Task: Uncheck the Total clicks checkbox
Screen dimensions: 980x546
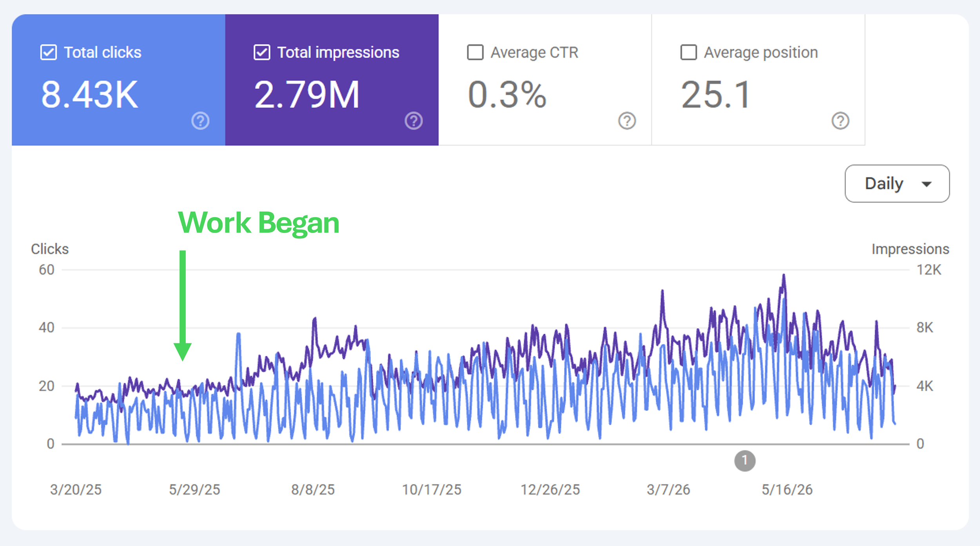Action: point(49,52)
